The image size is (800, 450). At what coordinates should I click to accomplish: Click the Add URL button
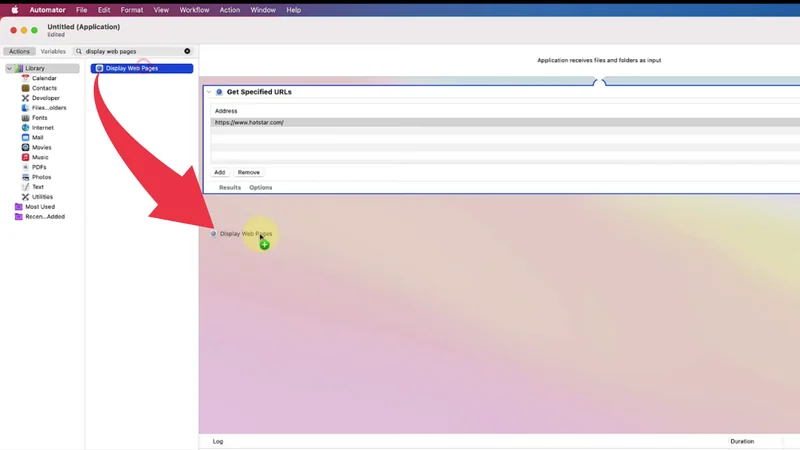click(x=220, y=172)
